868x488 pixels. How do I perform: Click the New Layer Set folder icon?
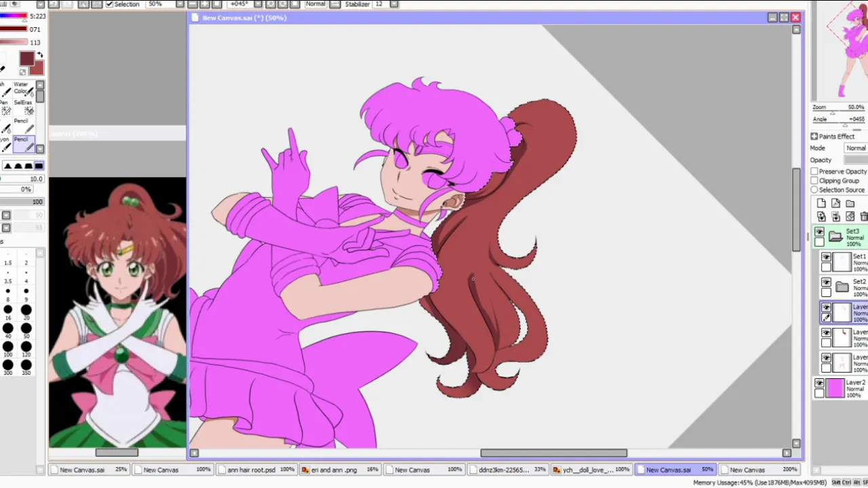(x=850, y=203)
